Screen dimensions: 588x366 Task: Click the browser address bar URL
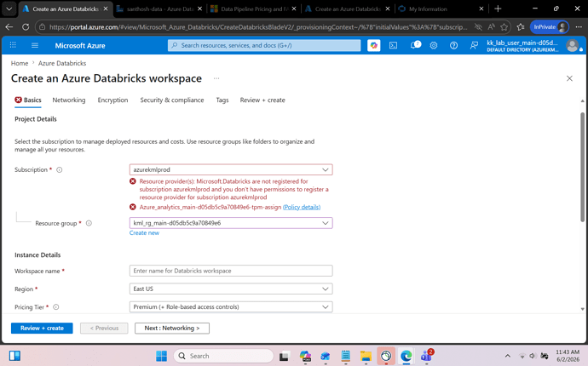coord(258,27)
